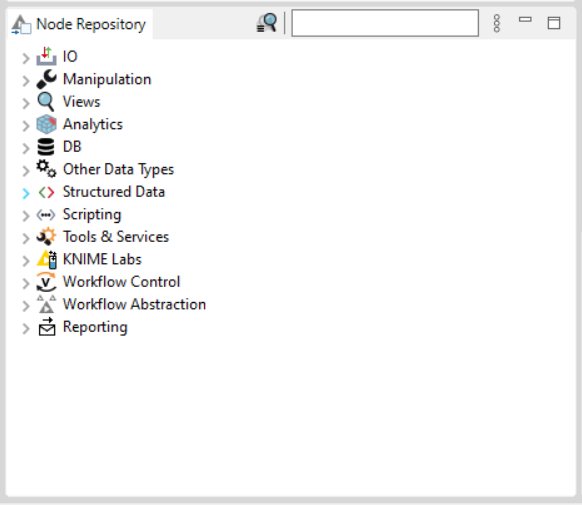The width and height of the screenshot is (582, 505).
Task: Click the IO category icon
Action: pyautogui.click(x=46, y=56)
